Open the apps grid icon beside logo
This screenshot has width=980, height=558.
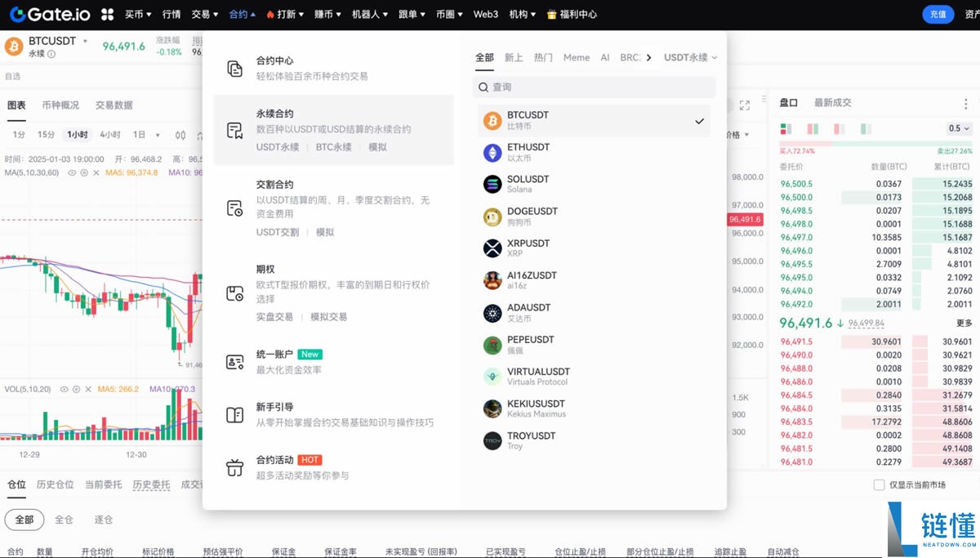click(107, 15)
